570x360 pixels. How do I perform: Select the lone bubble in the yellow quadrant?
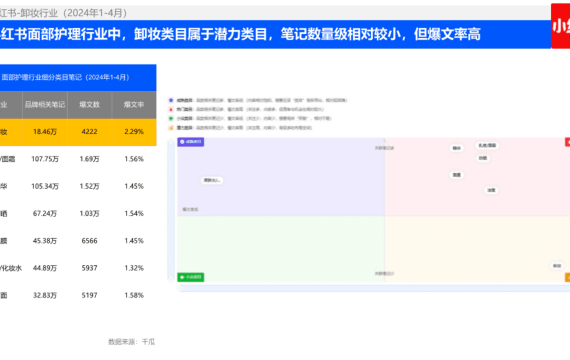tap(557, 266)
